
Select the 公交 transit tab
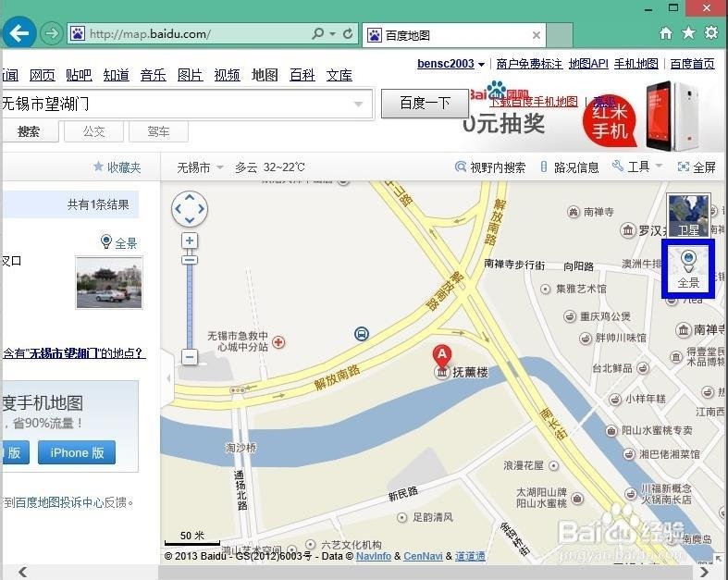93,132
